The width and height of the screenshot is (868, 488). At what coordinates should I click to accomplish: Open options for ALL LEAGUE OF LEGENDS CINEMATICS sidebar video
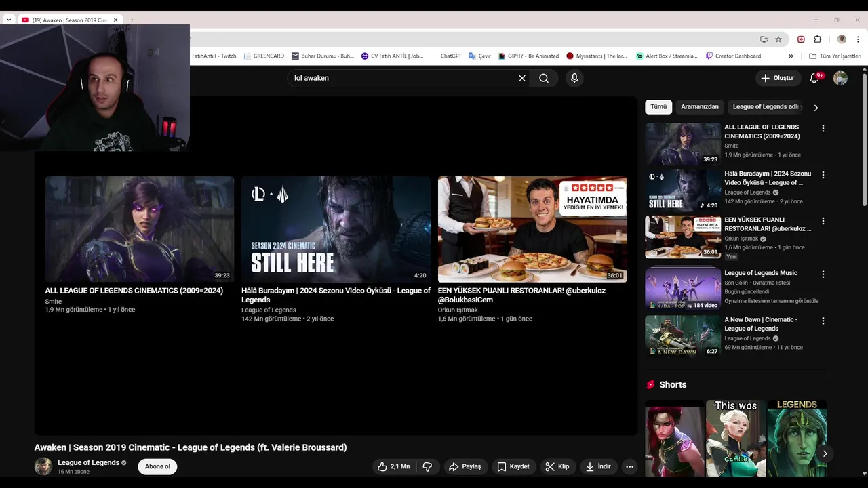823,128
